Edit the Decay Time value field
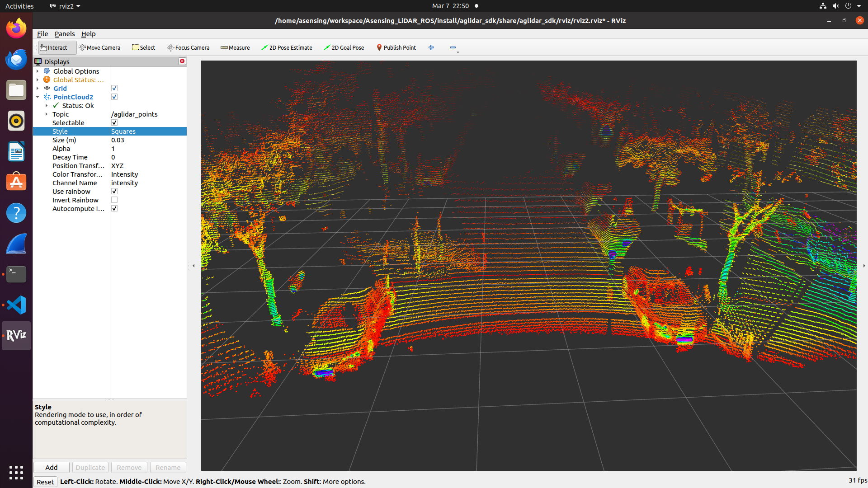Screen dimensions: 868x488 coord(148,157)
